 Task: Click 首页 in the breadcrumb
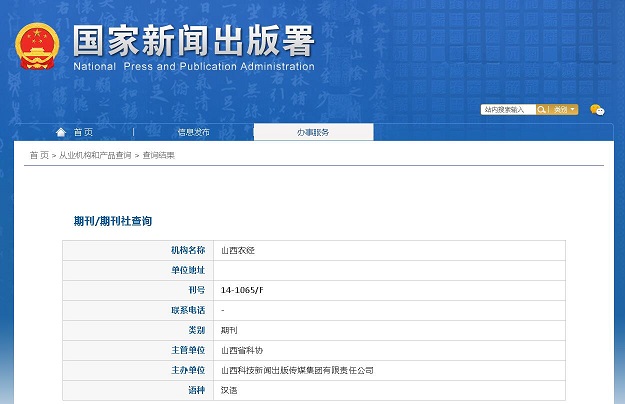[x=39, y=155]
